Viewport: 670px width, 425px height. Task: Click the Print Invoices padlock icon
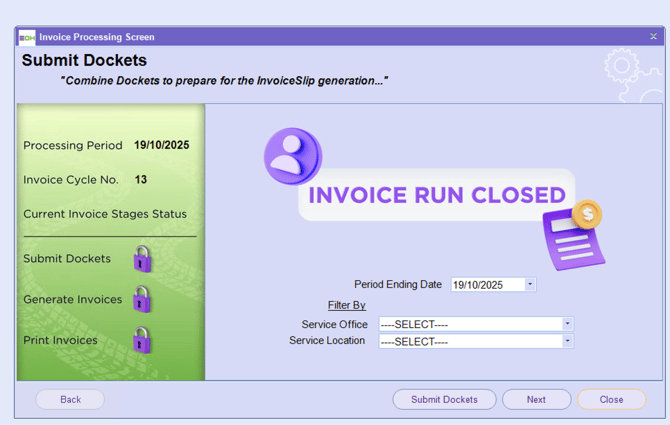pyautogui.click(x=143, y=340)
